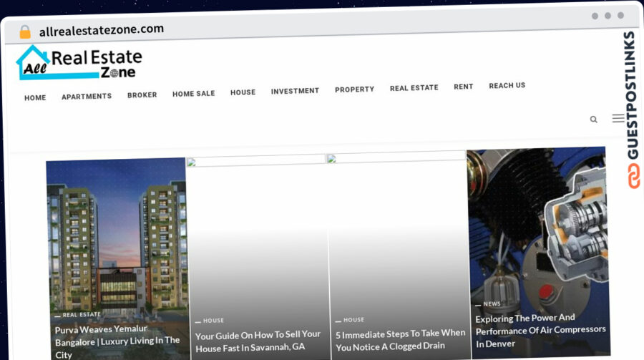The height and width of the screenshot is (360, 644).
Task: Click the broken image icon on Clogged Drain card
Action: coord(331,159)
